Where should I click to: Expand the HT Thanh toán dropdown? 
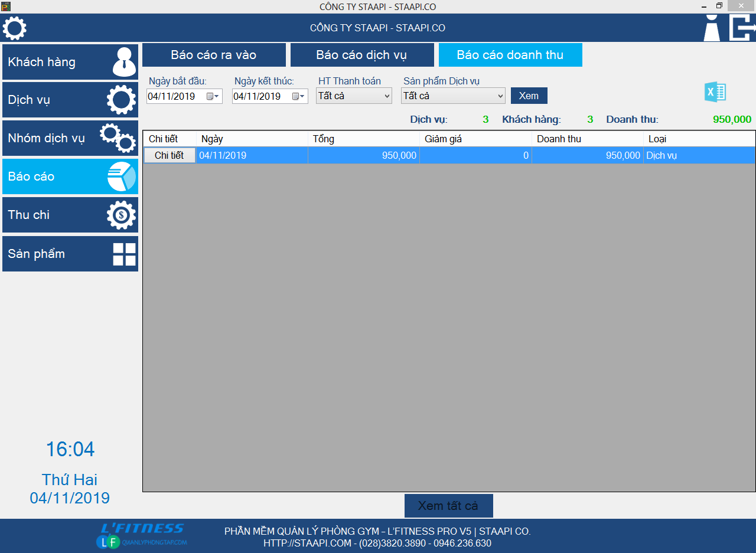[x=387, y=96]
